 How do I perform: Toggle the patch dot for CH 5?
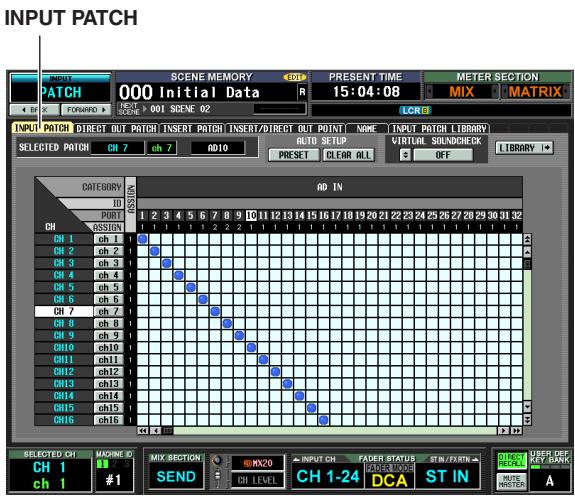point(191,288)
